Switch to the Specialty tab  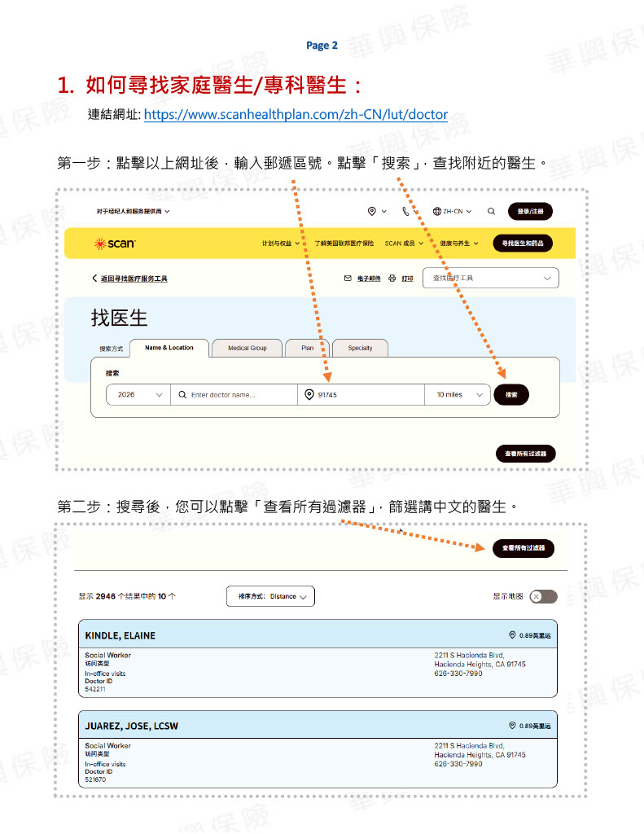click(x=360, y=348)
